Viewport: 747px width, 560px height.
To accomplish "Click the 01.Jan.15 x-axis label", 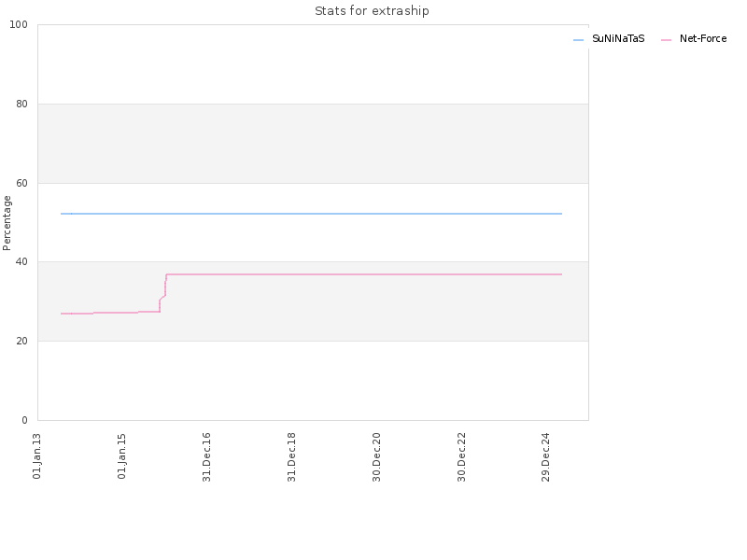I will pyautogui.click(x=122, y=456).
